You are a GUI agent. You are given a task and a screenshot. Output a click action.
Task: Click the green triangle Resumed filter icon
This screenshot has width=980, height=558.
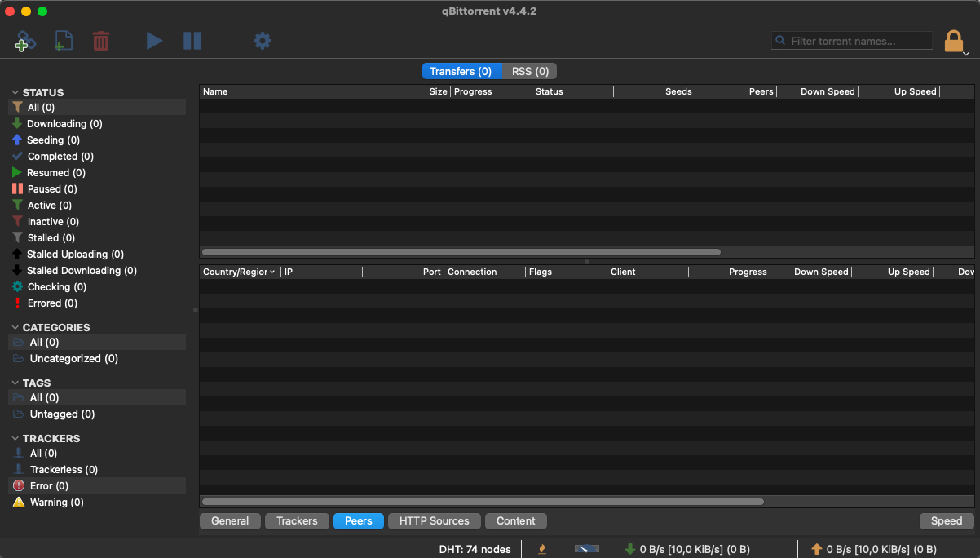18,172
